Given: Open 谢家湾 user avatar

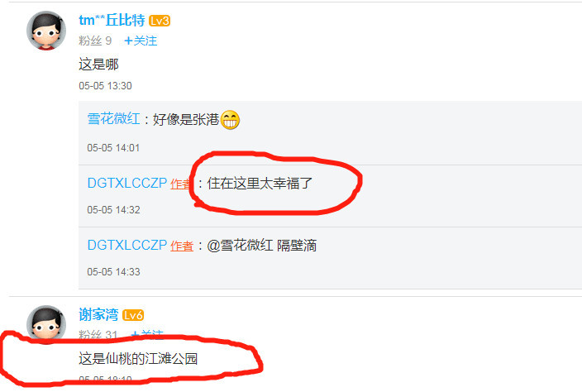Looking at the screenshot, I should pyautogui.click(x=46, y=323).
